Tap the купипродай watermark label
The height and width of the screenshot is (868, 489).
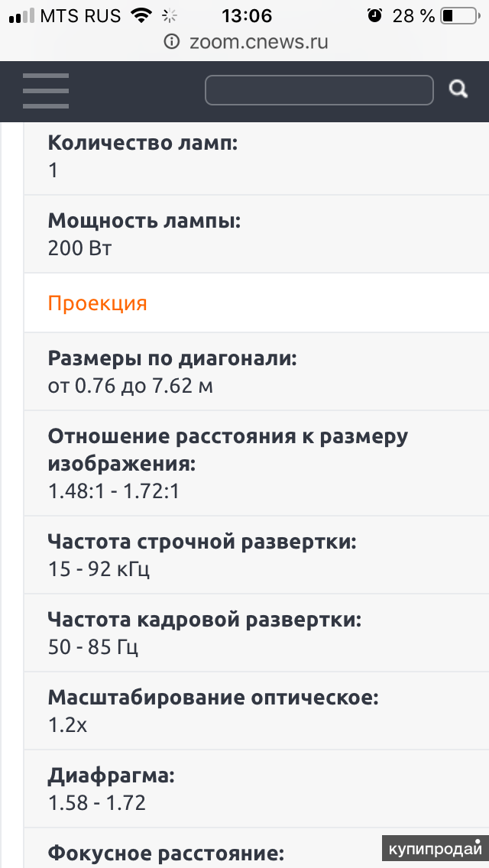click(435, 849)
